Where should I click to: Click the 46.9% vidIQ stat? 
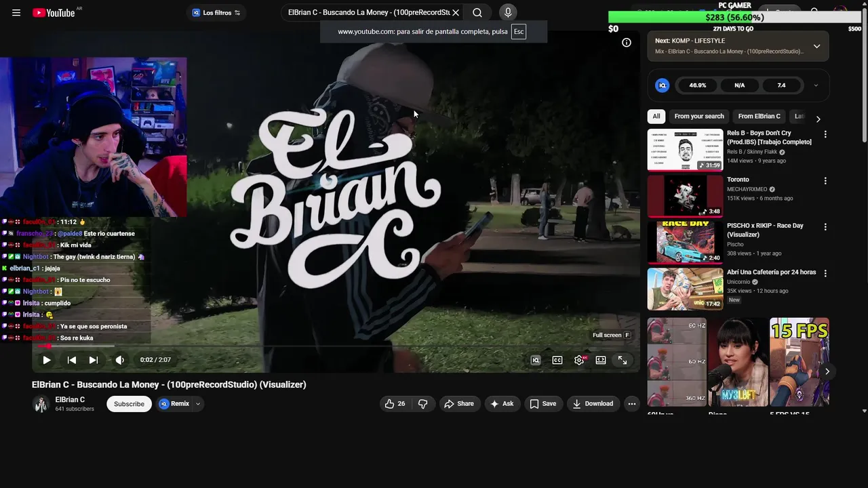(698, 85)
